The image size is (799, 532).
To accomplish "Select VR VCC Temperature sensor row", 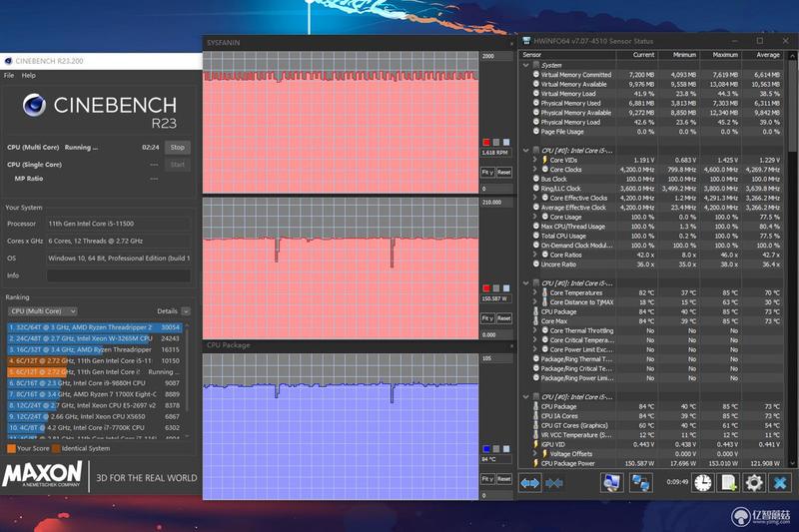I will click(652, 435).
